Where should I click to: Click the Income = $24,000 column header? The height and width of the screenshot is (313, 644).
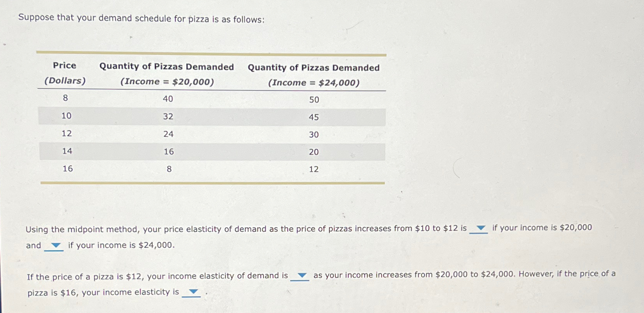pos(314,75)
